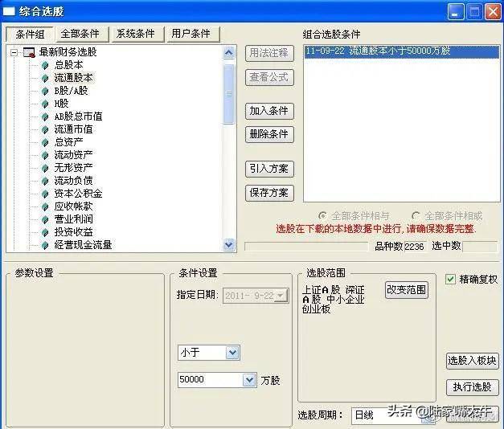The image size is (504, 429).
Task: Select the AB股总市值 tree item
Action: tap(79, 116)
